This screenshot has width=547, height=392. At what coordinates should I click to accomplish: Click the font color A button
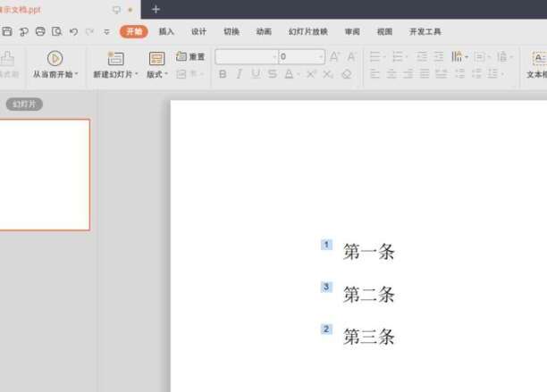(290, 74)
